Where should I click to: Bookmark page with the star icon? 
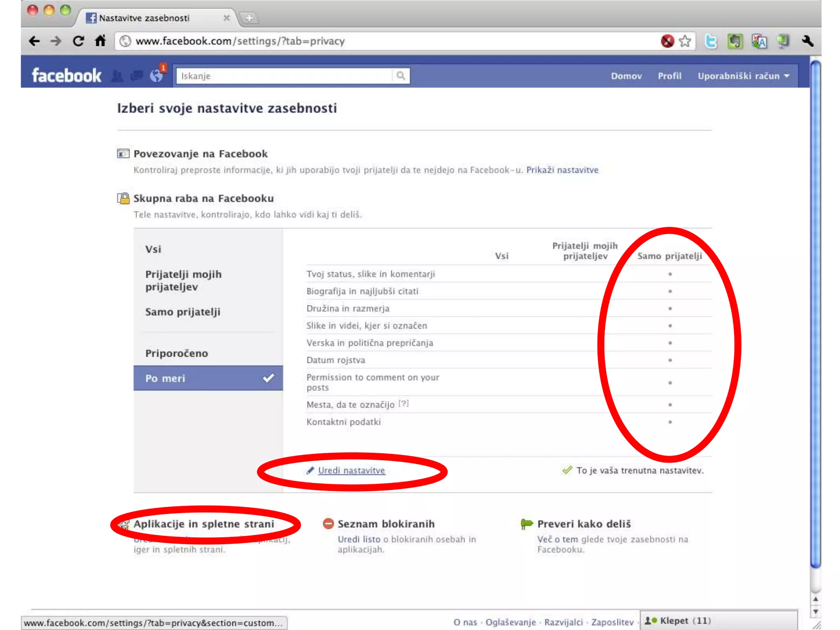685,41
